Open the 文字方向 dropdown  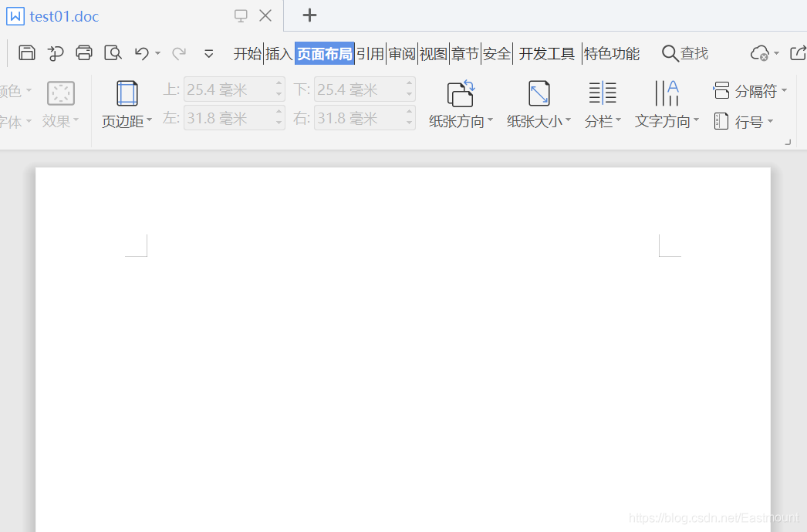[667, 121]
